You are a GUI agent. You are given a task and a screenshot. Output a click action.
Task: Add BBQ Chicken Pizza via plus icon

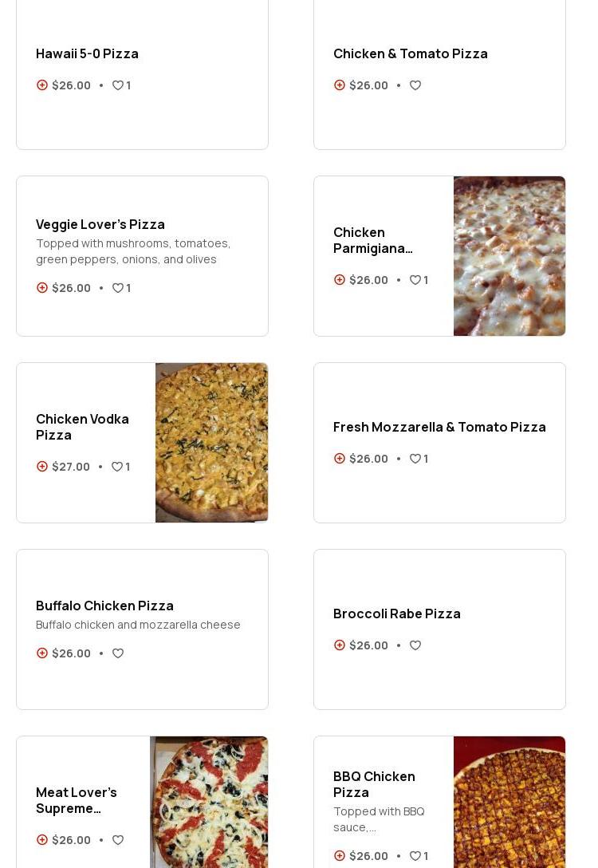click(x=340, y=856)
